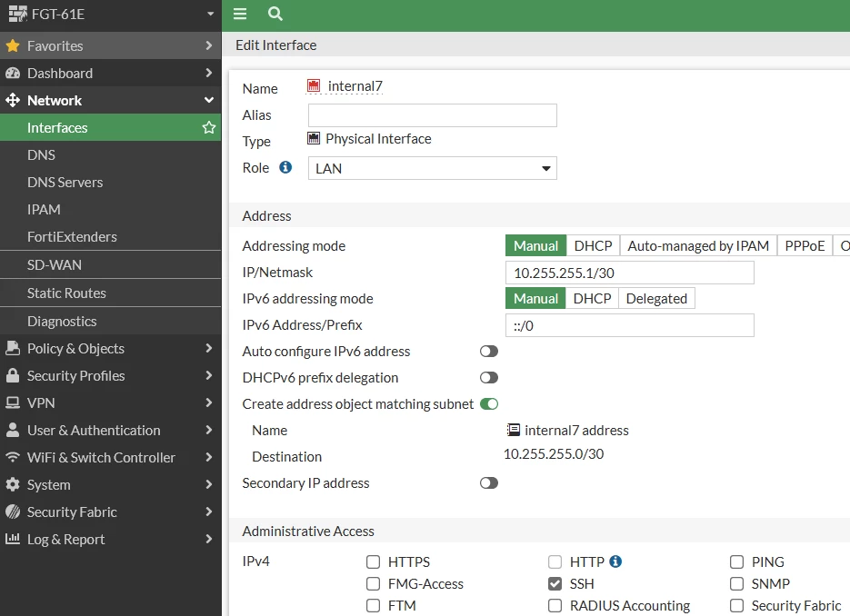Open the Role LAN dropdown
The image size is (850, 616).
[x=433, y=168]
